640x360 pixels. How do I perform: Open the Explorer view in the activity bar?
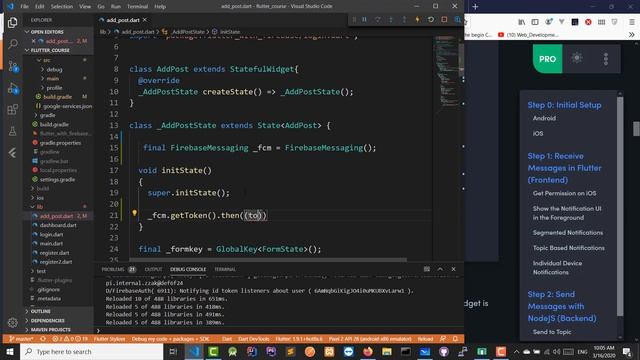pos(13,22)
